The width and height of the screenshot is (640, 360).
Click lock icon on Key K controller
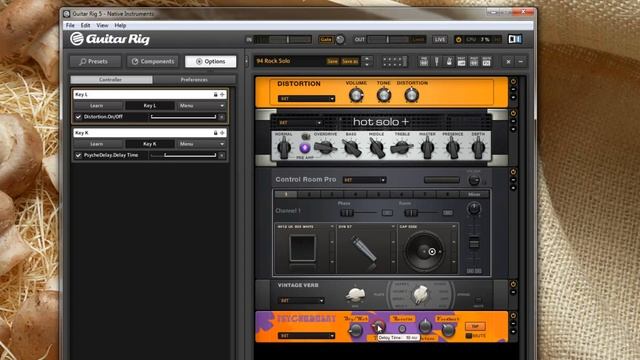[216, 133]
